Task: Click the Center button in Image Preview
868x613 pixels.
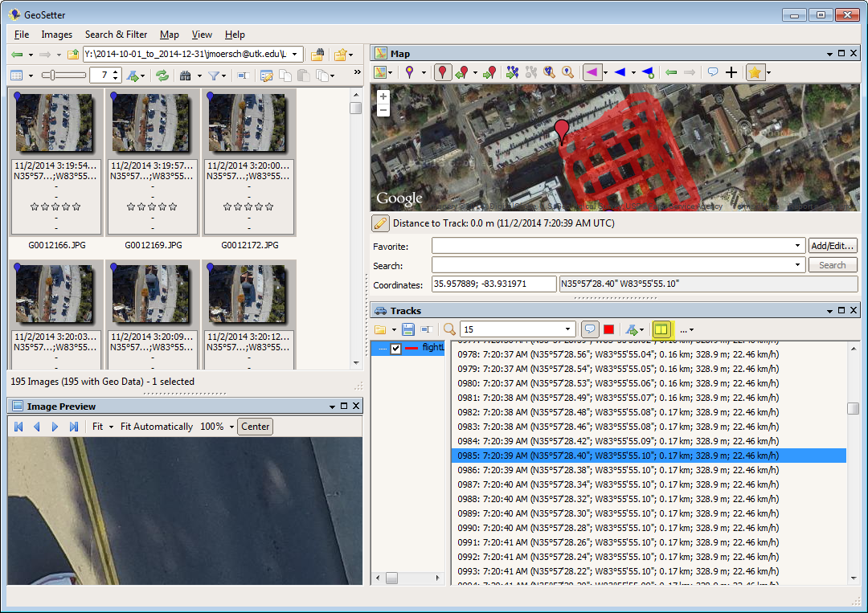Action: click(255, 427)
